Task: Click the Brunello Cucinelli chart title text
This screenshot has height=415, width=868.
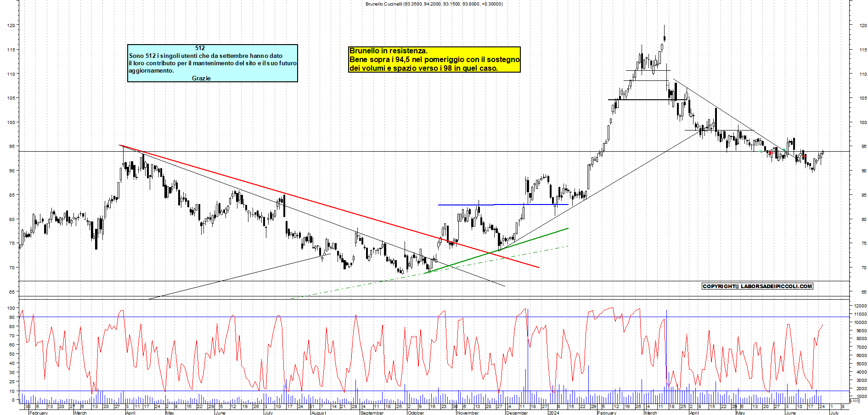Action: point(434,4)
